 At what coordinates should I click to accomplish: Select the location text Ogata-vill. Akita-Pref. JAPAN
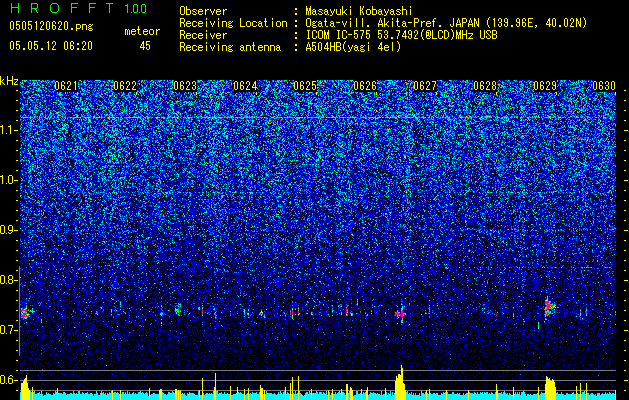click(392, 23)
